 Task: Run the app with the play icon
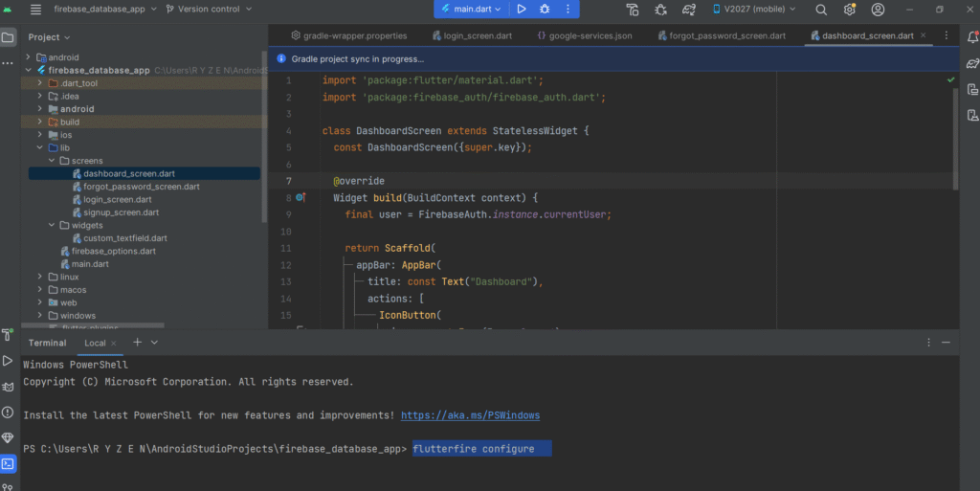pyautogui.click(x=522, y=10)
